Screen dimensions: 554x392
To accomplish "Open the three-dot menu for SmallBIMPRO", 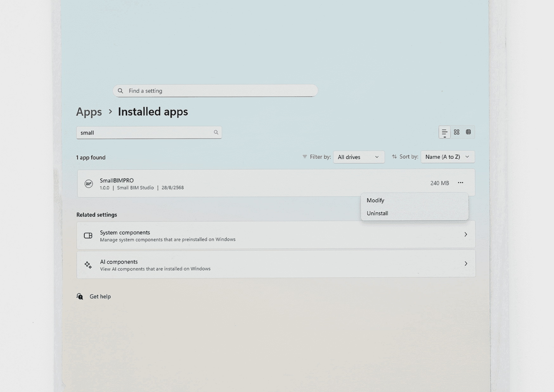I will 460,183.
